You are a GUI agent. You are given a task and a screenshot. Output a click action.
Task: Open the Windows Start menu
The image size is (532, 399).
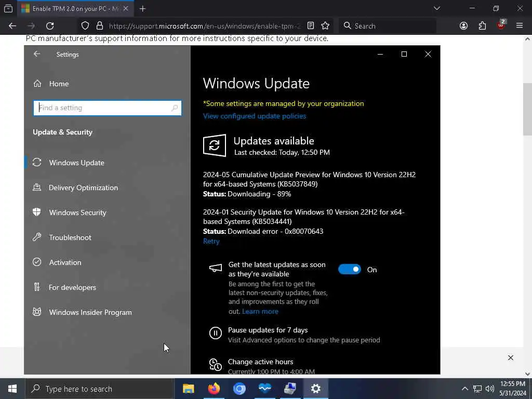coord(12,389)
